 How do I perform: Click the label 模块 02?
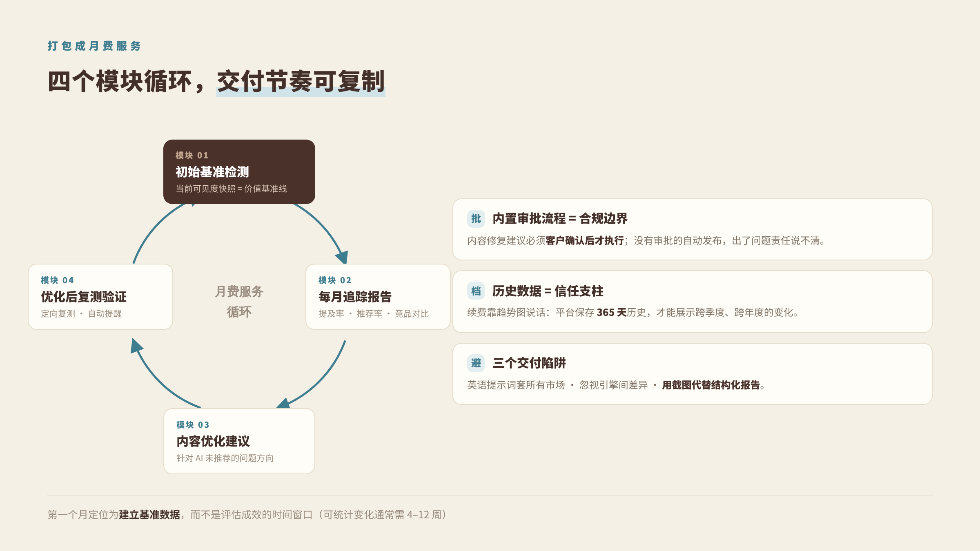pyautogui.click(x=335, y=280)
